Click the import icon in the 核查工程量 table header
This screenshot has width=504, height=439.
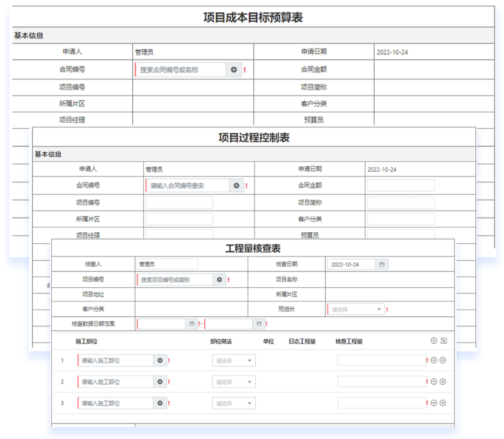444,340
